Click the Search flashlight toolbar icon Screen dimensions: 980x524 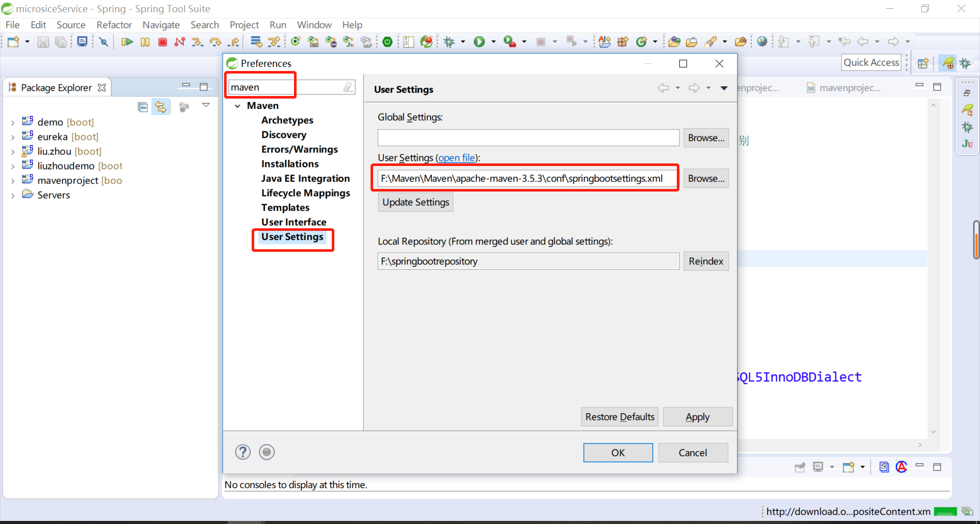pos(710,42)
